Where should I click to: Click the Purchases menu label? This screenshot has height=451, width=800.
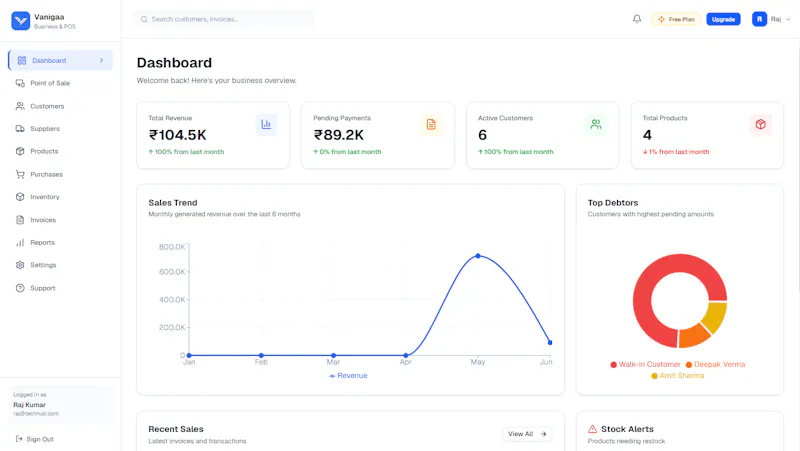pos(46,174)
